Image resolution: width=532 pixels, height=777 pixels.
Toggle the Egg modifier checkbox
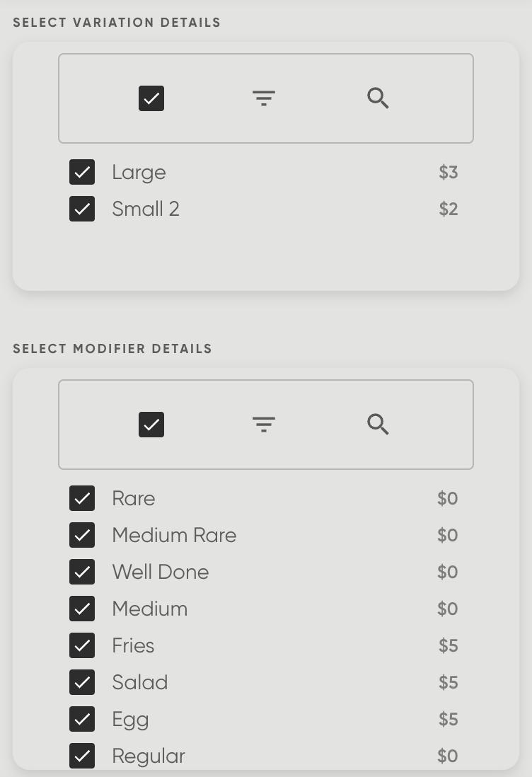point(82,719)
